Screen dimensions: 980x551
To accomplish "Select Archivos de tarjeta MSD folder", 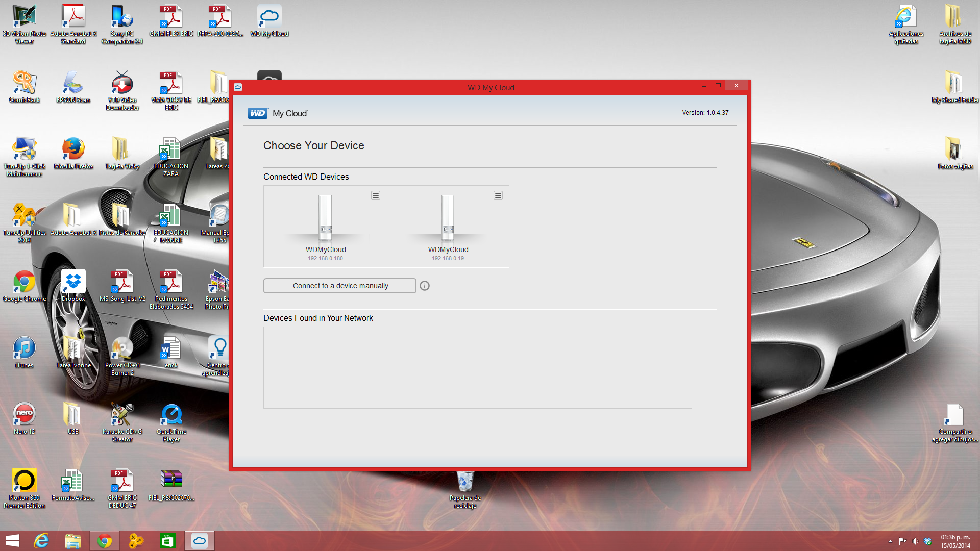I will [955, 24].
